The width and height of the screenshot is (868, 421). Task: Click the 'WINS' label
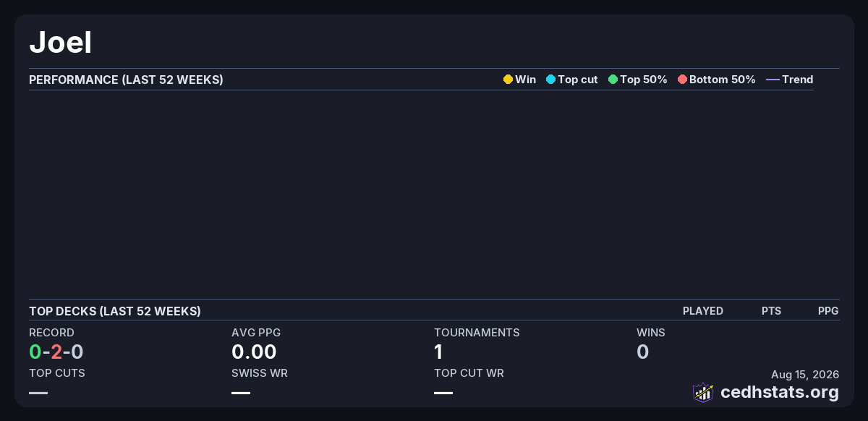pyautogui.click(x=651, y=333)
